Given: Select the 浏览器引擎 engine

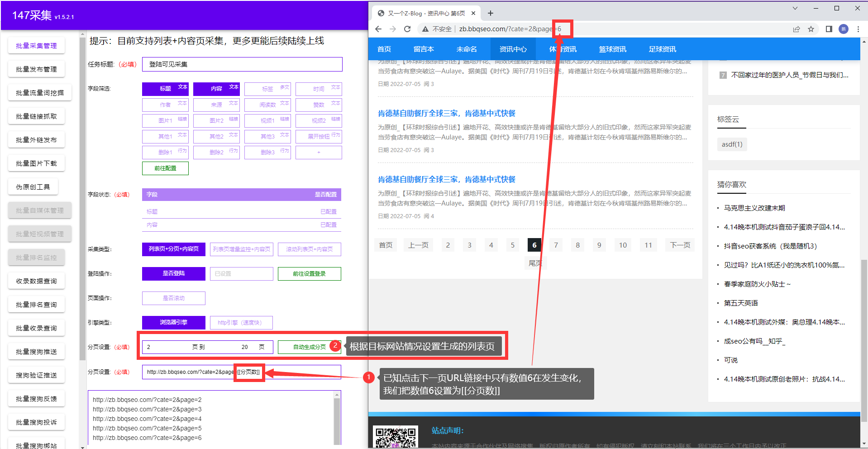Looking at the screenshot, I should 174,322.
